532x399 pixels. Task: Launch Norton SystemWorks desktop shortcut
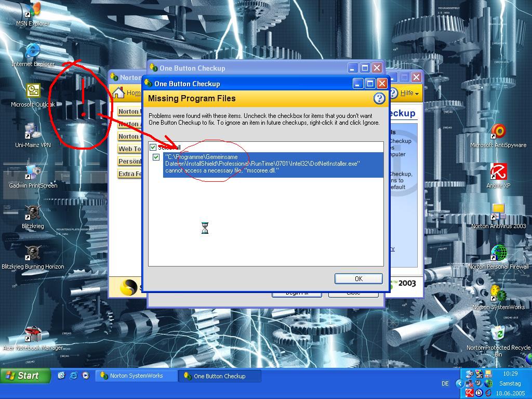pos(498,298)
